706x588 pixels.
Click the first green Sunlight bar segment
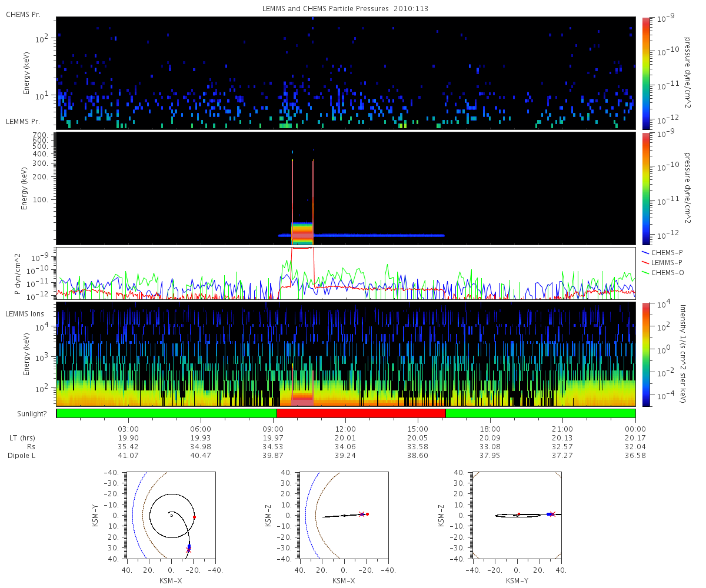pyautogui.click(x=166, y=413)
